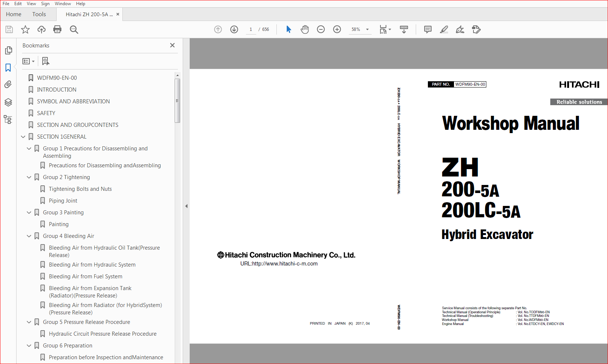Open WDFM90-EN-00 bookmark
Image resolution: width=608 pixels, height=364 pixels.
57,78
